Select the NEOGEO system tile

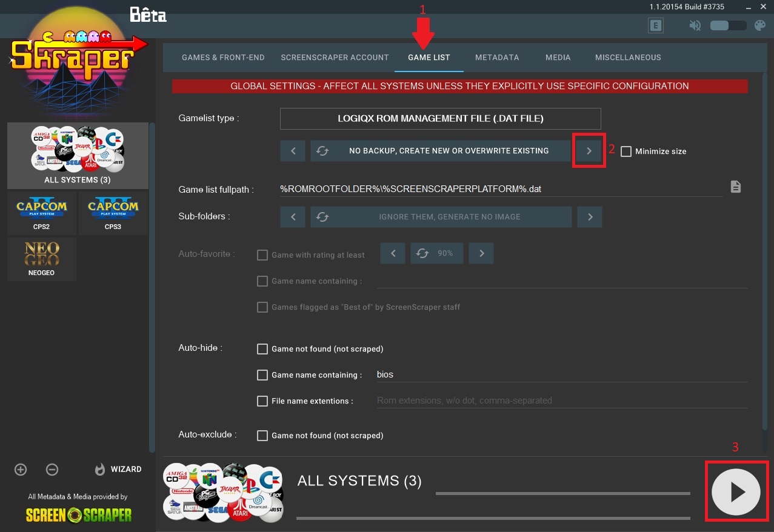tap(42, 259)
